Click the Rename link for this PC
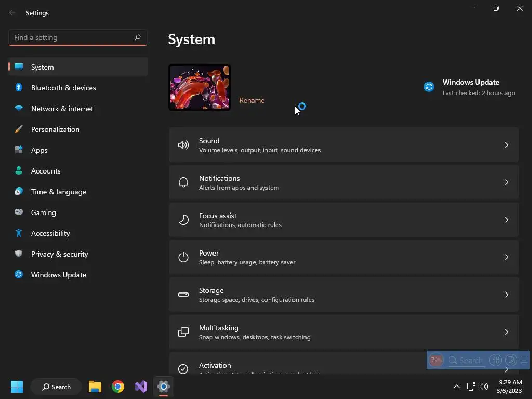Viewport: 532px width, 399px height. pyautogui.click(x=252, y=100)
